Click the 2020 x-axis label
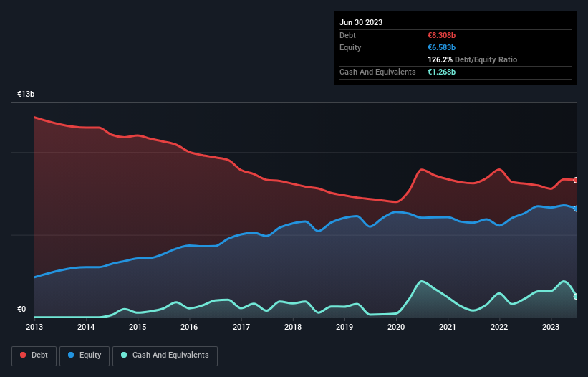 tap(396, 327)
